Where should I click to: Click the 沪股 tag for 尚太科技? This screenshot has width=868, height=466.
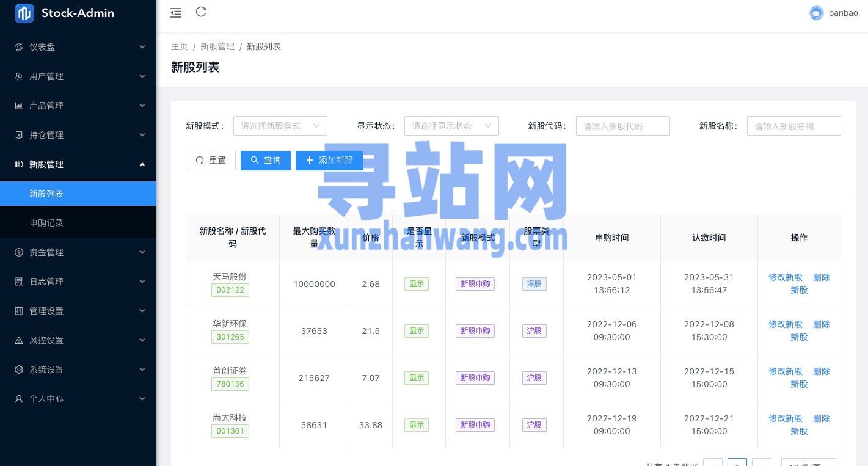coord(534,425)
